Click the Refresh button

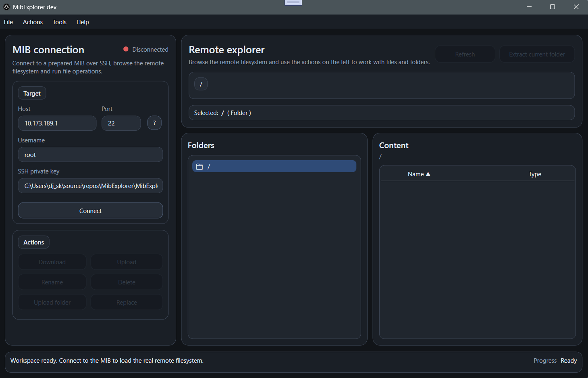[465, 54]
